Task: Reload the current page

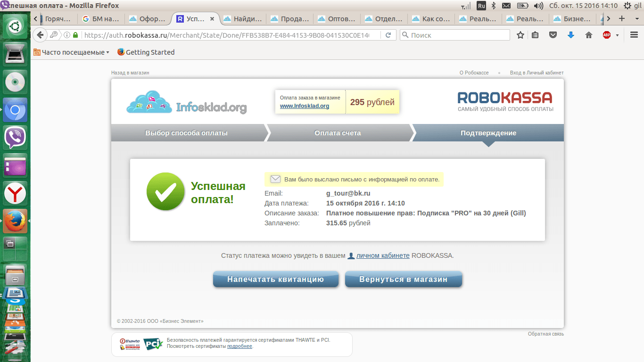Action: coord(388,35)
